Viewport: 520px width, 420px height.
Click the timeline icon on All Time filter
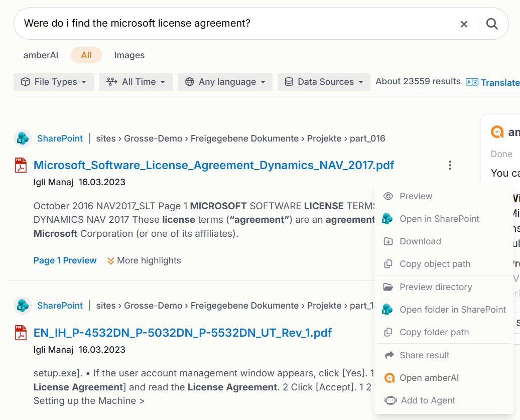112,82
